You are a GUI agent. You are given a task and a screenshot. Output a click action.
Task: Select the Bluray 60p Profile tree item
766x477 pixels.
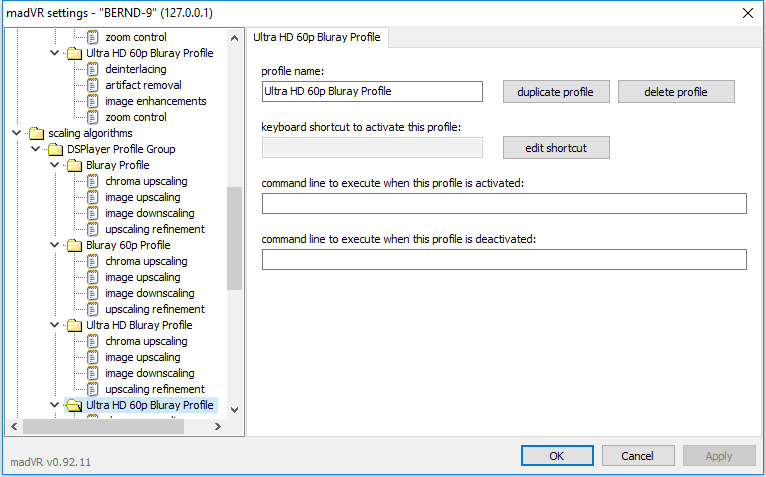tap(128, 245)
